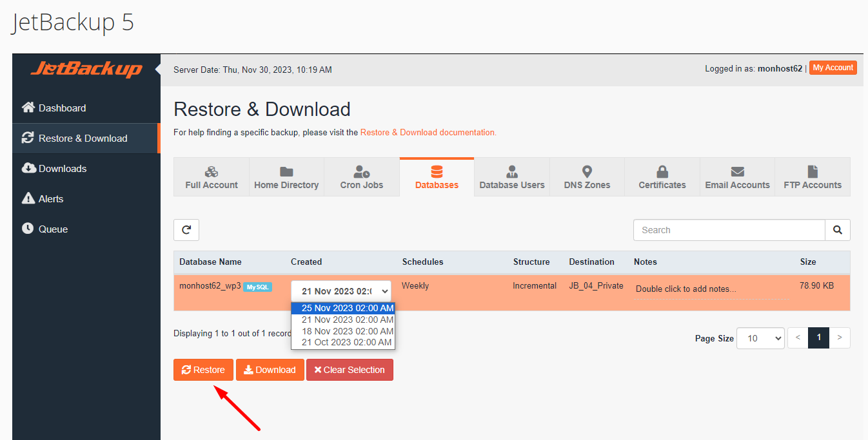
Task: Select the Databases tab
Action: 437,177
